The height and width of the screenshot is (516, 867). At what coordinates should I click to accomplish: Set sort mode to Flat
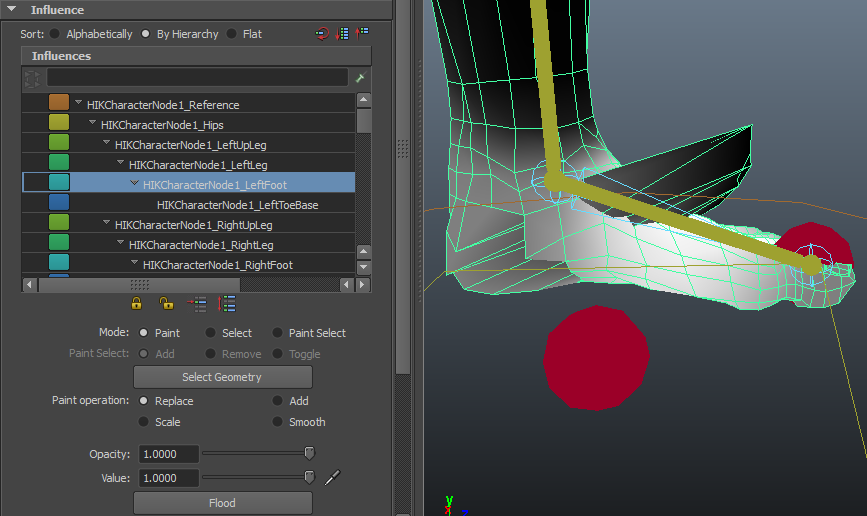231,34
